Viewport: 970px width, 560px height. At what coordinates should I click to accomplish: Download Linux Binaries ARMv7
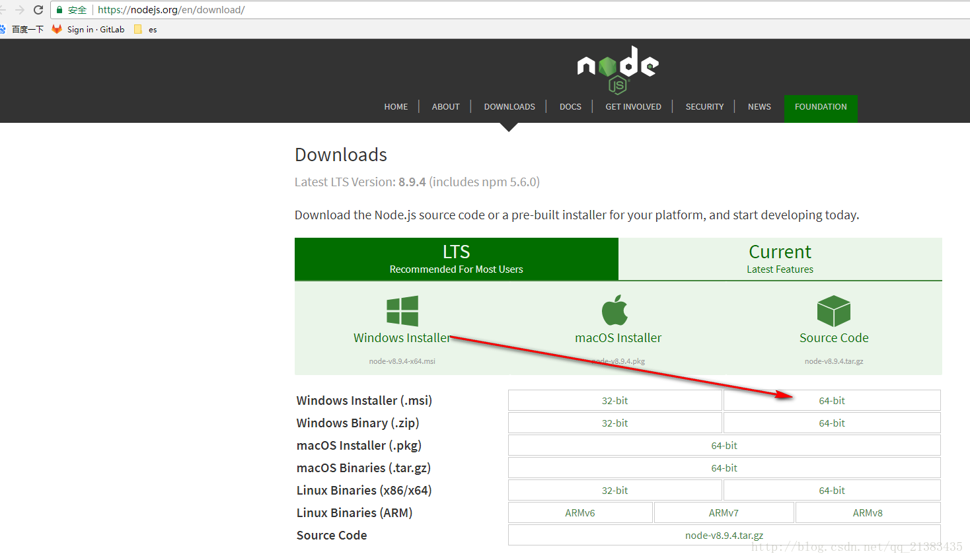tap(724, 513)
